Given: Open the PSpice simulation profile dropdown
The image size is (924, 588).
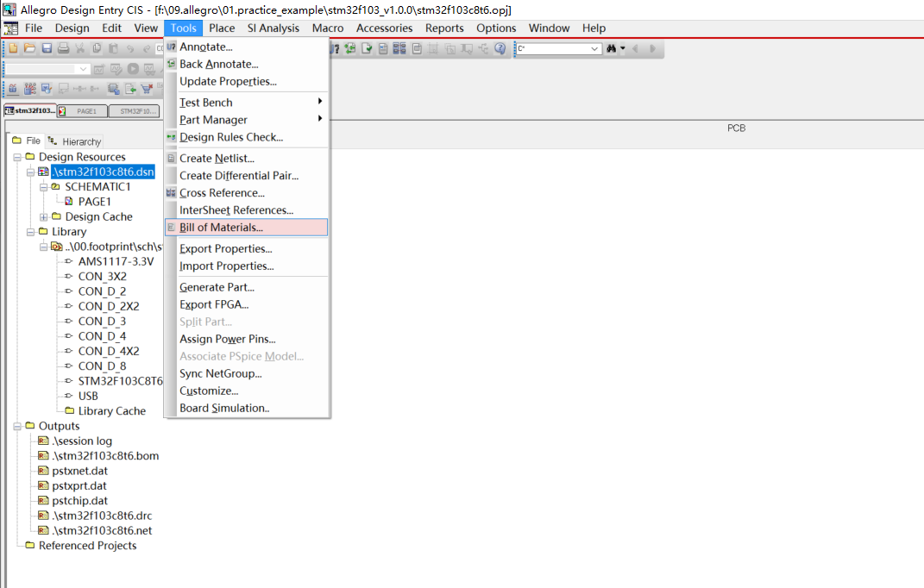Looking at the screenshot, I should click(x=83, y=69).
